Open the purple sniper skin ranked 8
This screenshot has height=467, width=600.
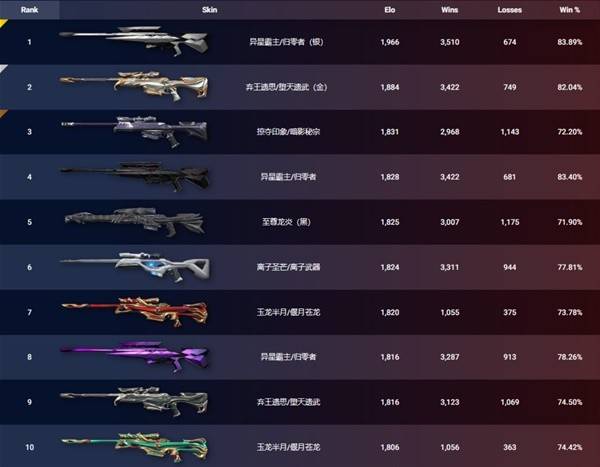(x=134, y=357)
